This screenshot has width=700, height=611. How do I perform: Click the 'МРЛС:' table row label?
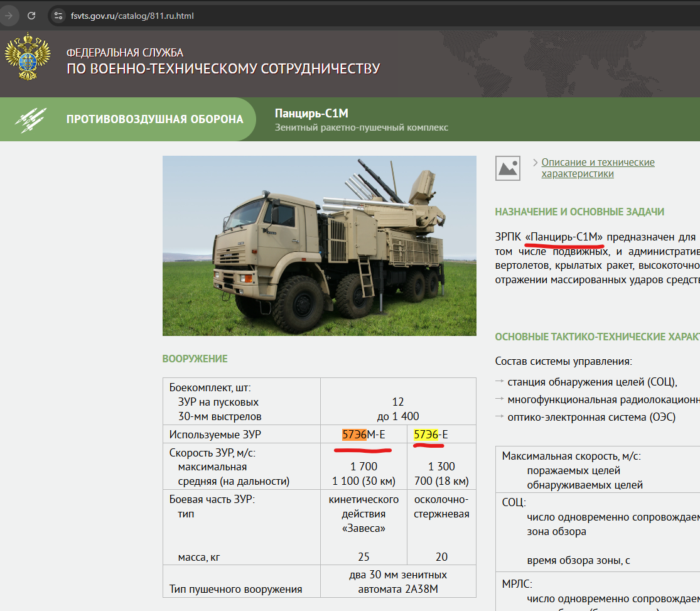coord(517,584)
